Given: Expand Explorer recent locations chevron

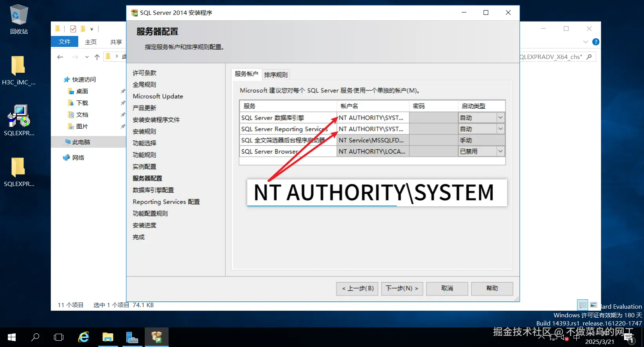Looking at the screenshot, I should coord(87,57).
